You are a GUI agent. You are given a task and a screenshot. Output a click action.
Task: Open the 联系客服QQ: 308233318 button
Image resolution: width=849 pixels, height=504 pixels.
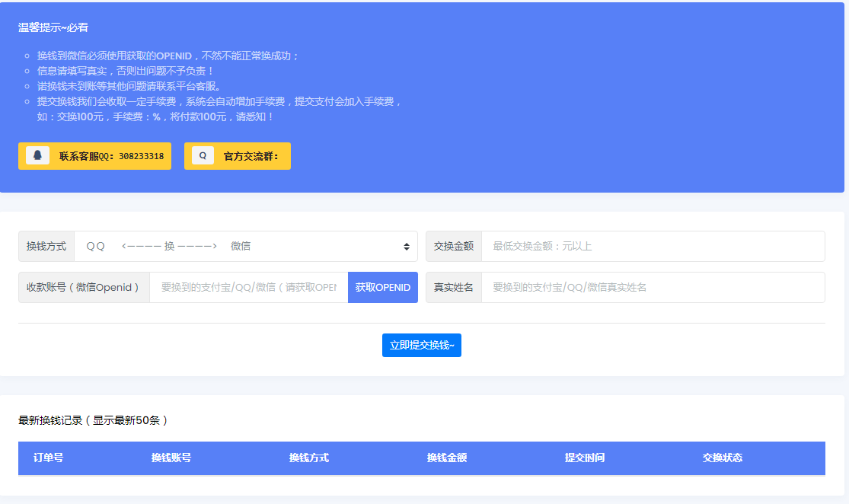pos(94,156)
